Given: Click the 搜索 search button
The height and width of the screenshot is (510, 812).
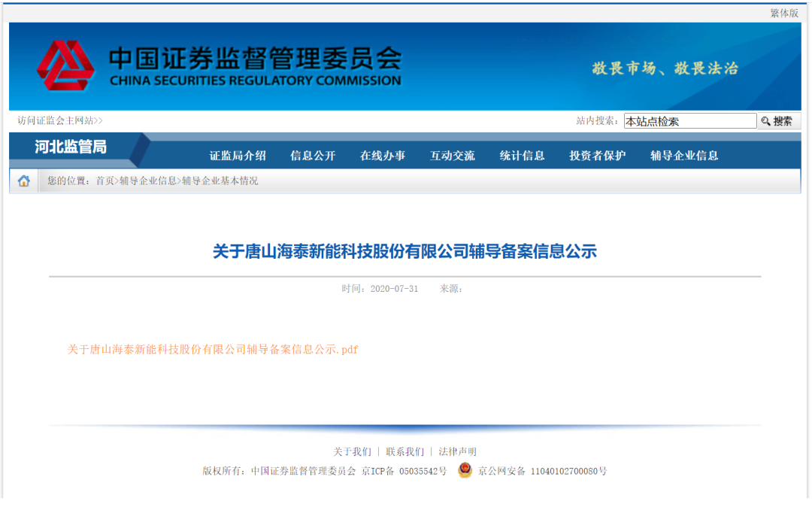Looking at the screenshot, I should pyautogui.click(x=778, y=121).
